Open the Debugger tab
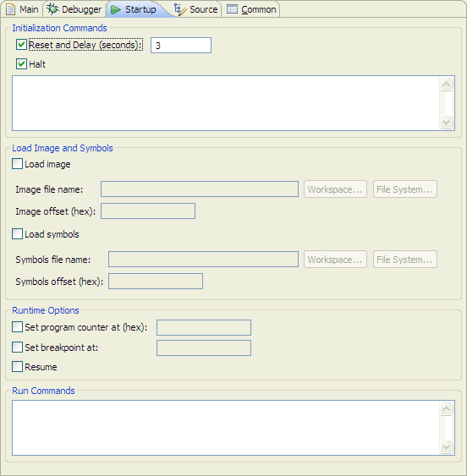 point(74,9)
